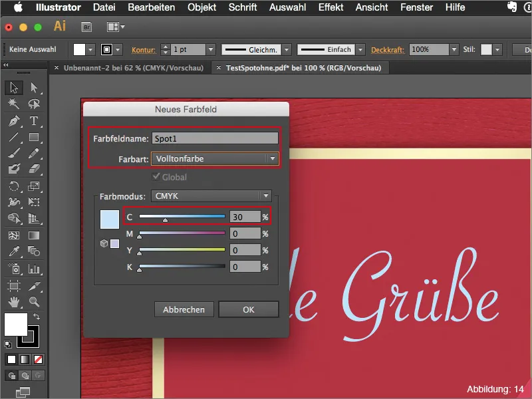This screenshot has height=399, width=532.
Task: Select the Hand tool
Action: coord(13,302)
